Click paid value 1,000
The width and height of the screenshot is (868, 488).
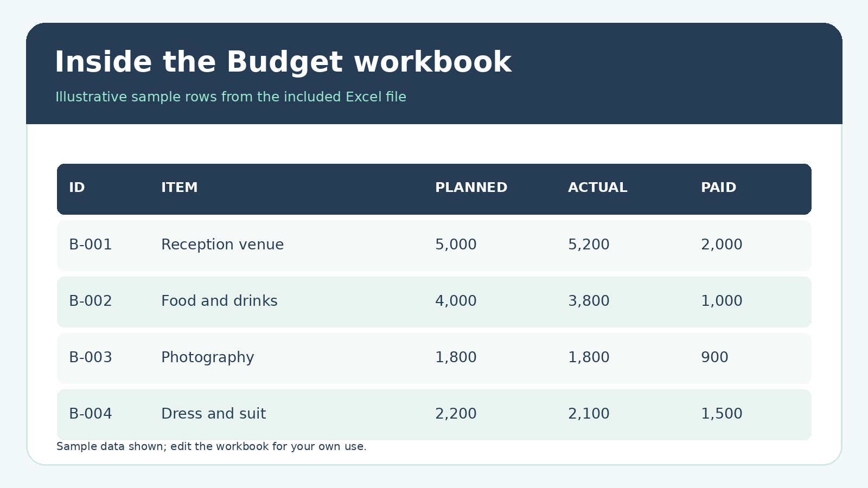point(722,301)
